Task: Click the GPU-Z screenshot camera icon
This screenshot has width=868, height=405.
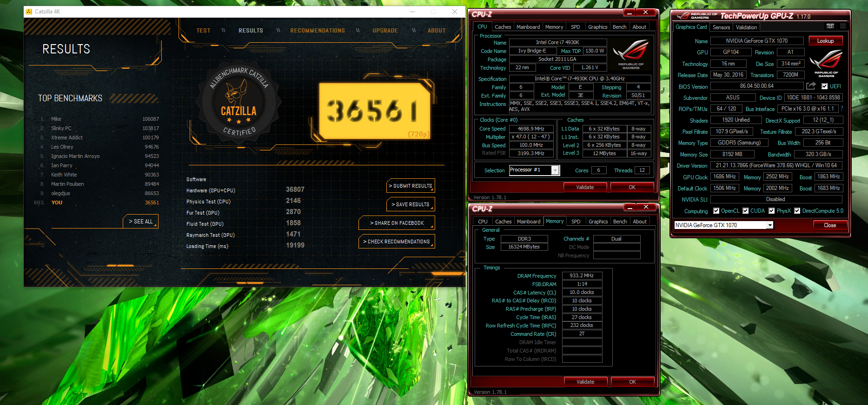Action: [x=830, y=26]
